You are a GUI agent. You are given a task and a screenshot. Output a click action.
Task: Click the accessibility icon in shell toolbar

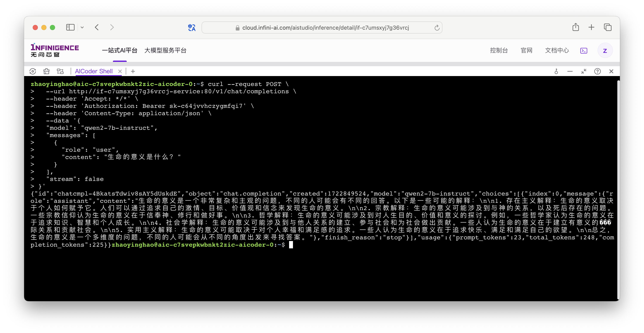(x=556, y=71)
